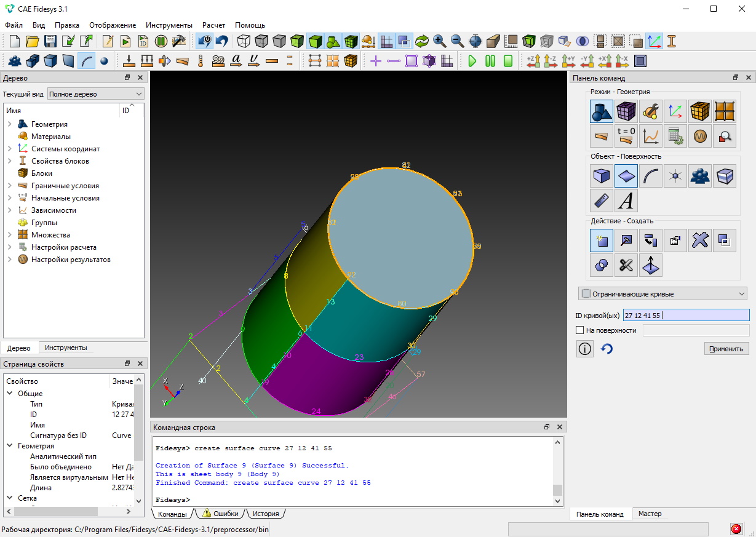756x537 pixels.
Task: Click the command line vertical scrollbar
Action: [x=557, y=471]
